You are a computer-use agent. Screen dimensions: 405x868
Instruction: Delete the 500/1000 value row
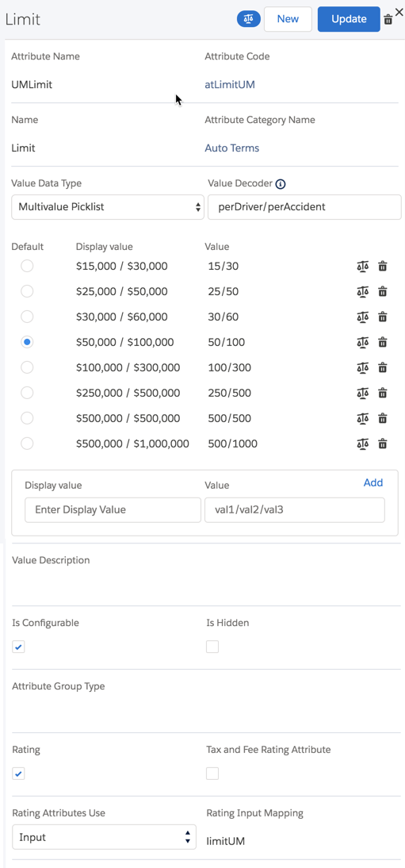[x=382, y=444]
